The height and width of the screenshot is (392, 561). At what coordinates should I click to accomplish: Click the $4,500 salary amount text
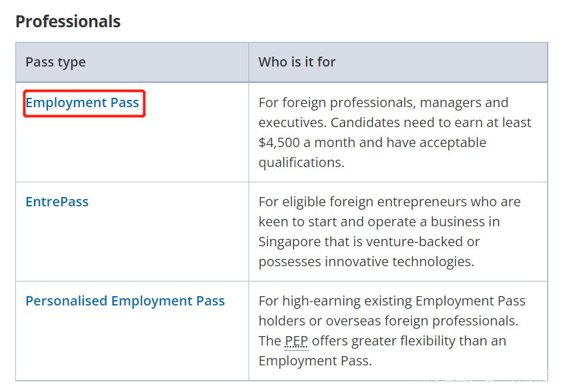tap(281, 142)
